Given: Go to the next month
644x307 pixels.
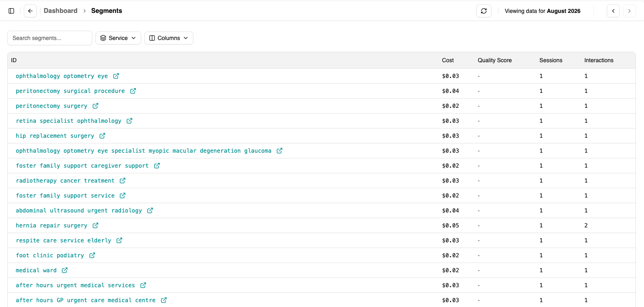Looking at the screenshot, I should coord(629,11).
